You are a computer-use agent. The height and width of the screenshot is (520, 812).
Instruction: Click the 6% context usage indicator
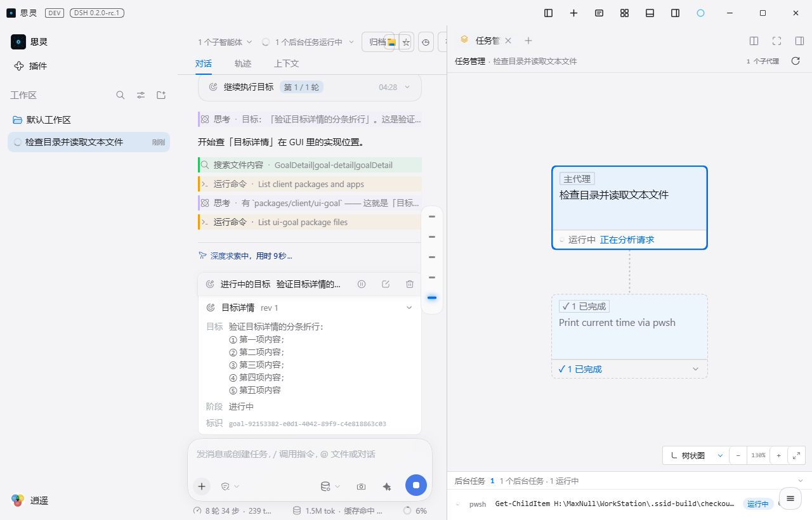[415, 510]
